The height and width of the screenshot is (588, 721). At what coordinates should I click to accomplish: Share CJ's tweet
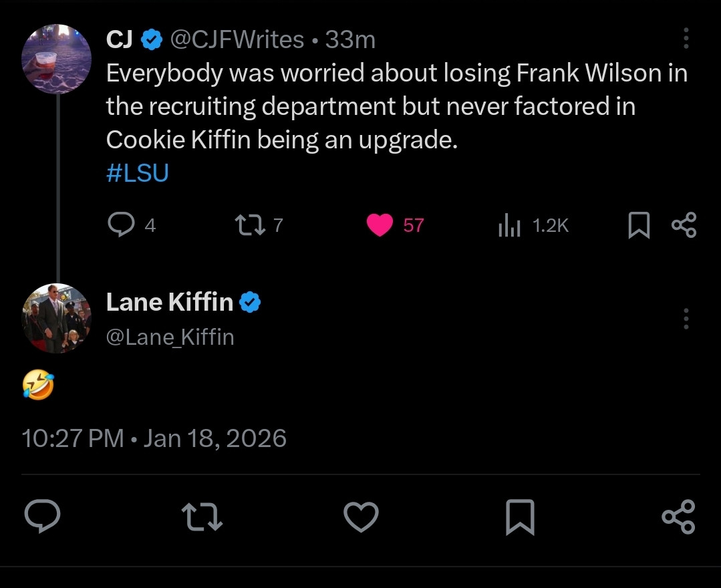click(x=684, y=225)
